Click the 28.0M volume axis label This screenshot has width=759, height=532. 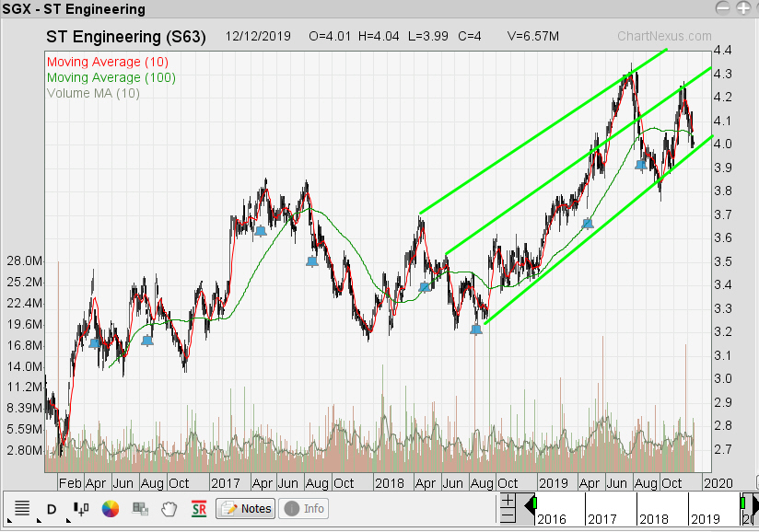point(25,261)
